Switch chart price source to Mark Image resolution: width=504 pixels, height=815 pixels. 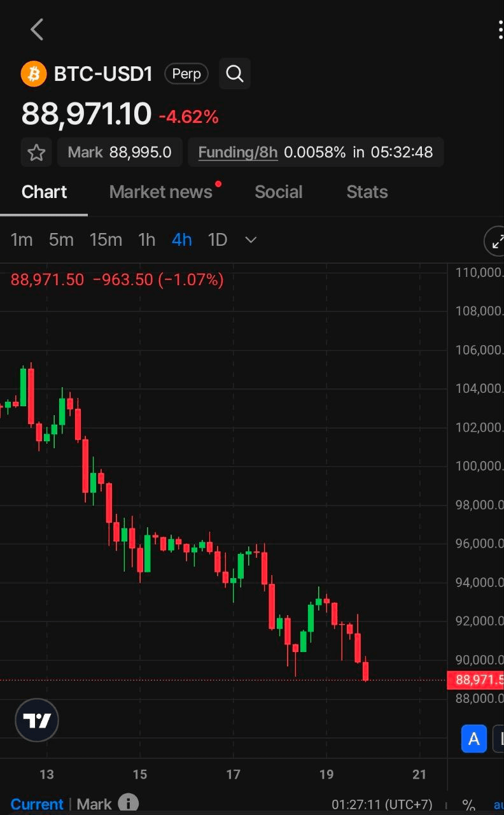pyautogui.click(x=94, y=804)
